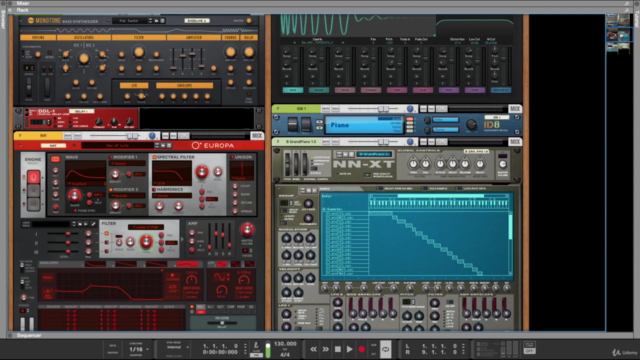Click the Monotone save patch icon
Screen dimensions: 640x360
(162, 20)
